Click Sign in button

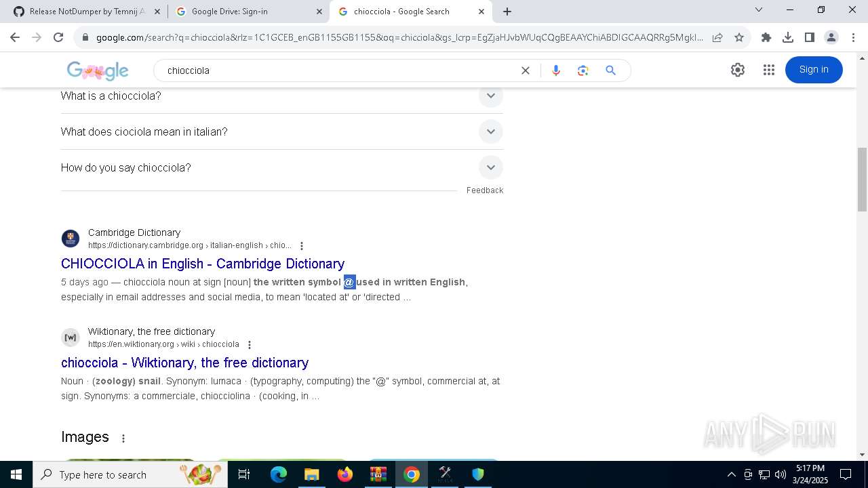(x=814, y=70)
